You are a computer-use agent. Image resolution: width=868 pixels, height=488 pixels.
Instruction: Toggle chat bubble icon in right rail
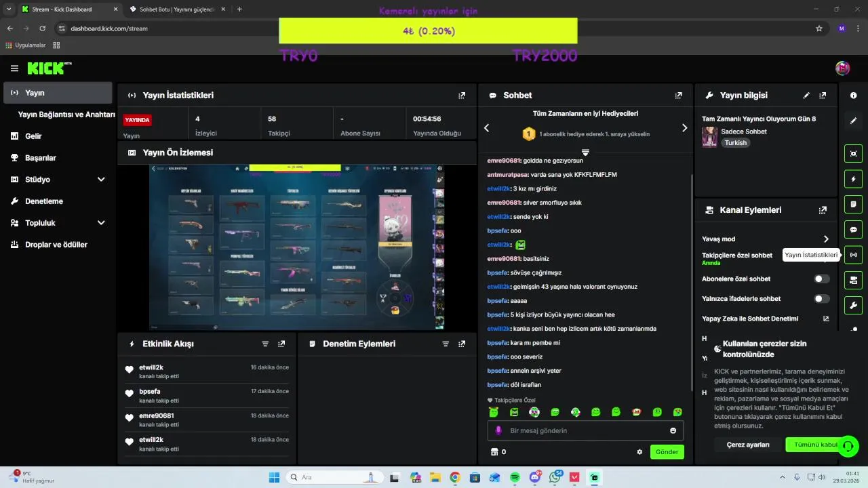[x=853, y=229]
